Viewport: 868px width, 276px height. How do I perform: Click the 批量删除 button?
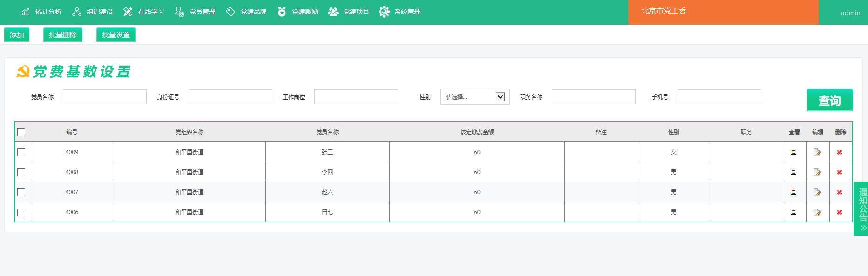click(x=63, y=35)
